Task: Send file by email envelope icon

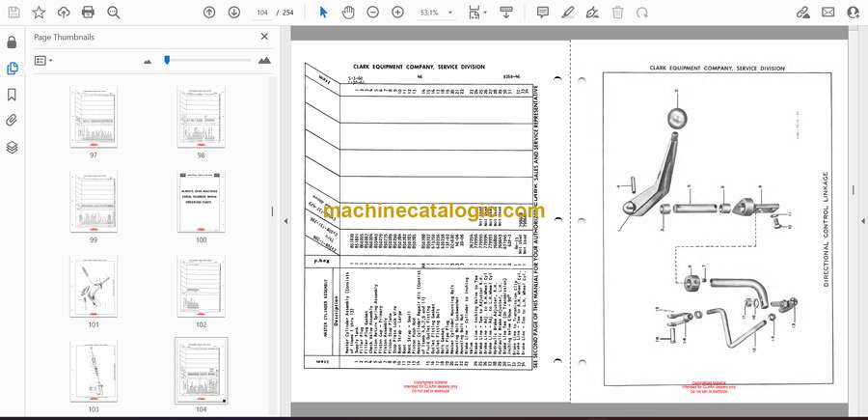Action: 828,13
